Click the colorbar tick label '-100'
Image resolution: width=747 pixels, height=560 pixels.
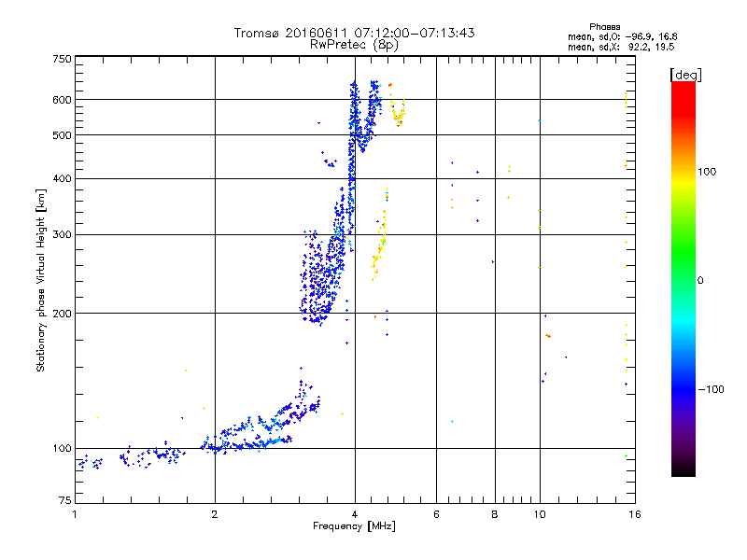tap(711, 389)
